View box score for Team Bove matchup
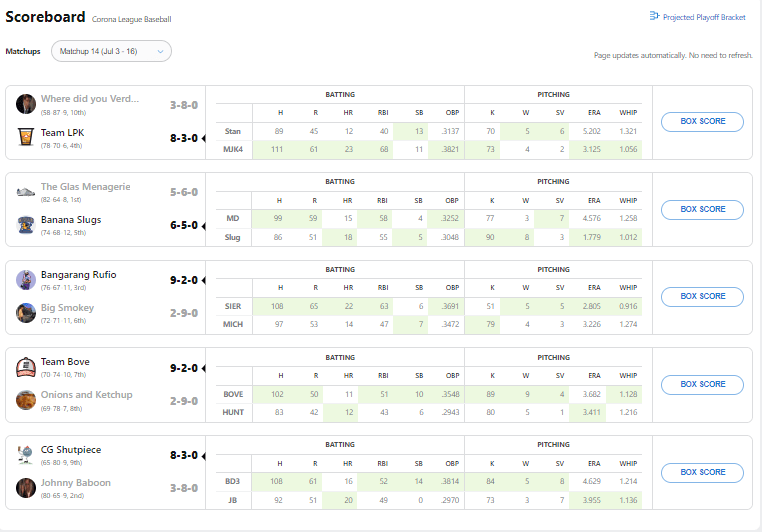The height and width of the screenshot is (532, 762). [702, 384]
